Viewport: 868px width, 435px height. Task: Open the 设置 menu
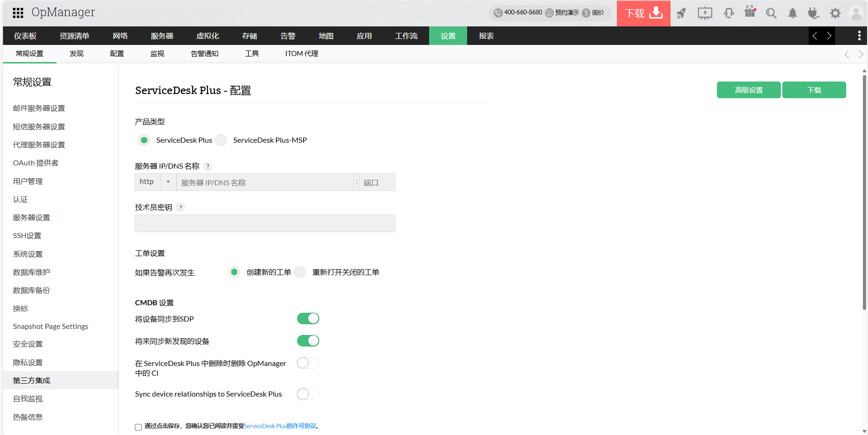point(448,36)
